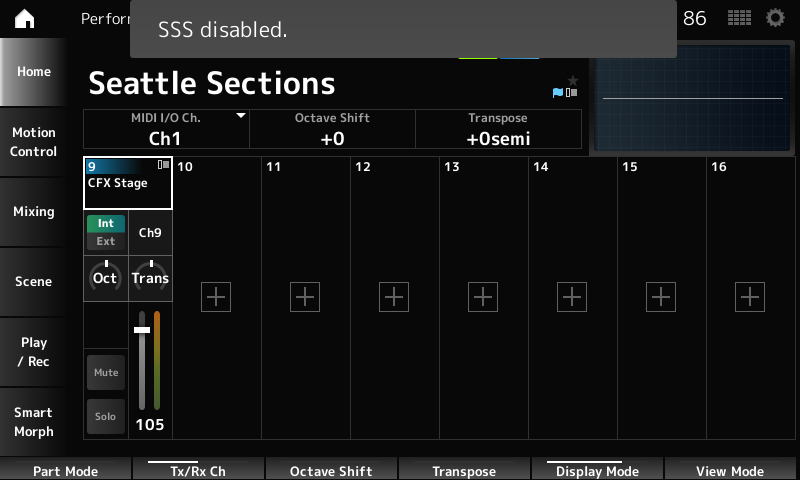The height and width of the screenshot is (480, 800).
Task: Add a part in slot 16
Action: point(750,296)
